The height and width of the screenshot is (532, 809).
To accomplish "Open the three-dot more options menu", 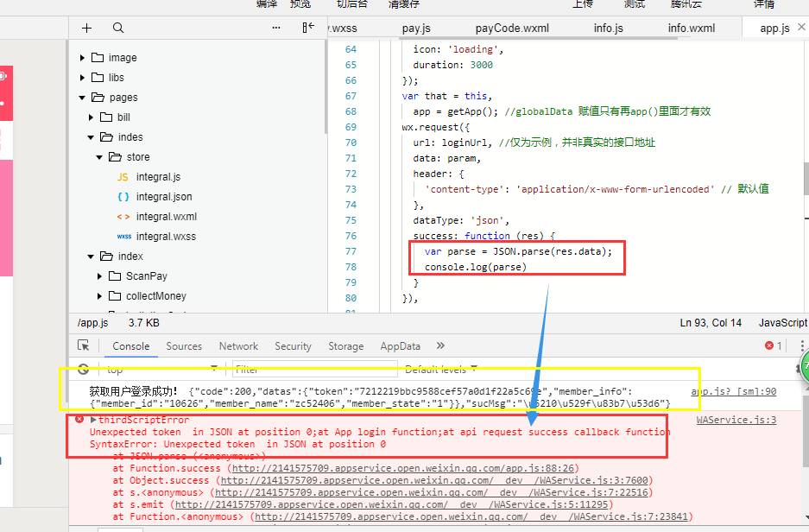I will click(276, 28).
